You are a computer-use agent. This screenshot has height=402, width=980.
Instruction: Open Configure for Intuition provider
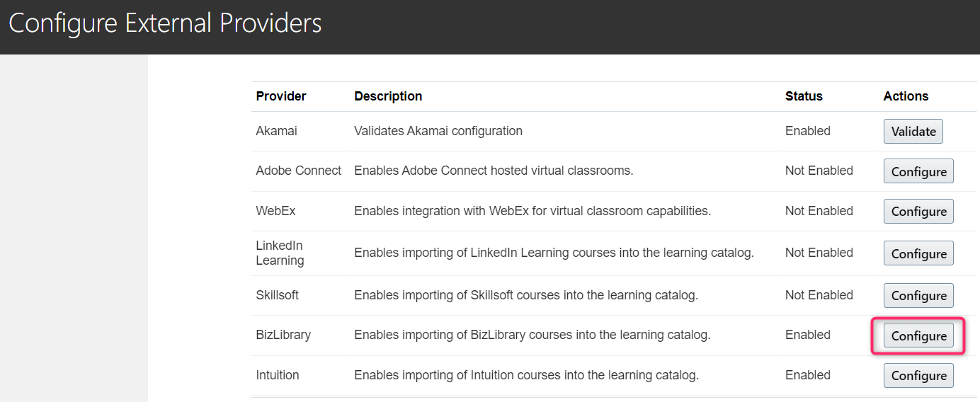[918, 376]
